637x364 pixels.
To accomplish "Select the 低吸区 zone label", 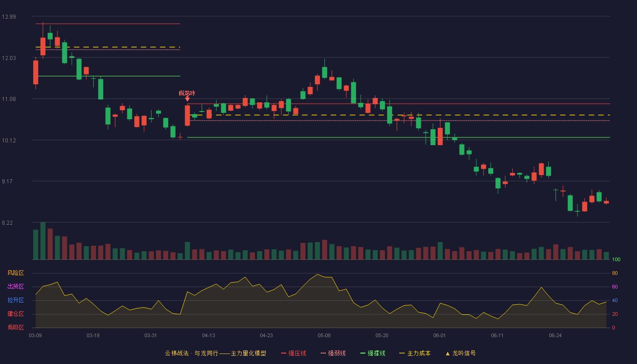I will pyautogui.click(x=15, y=327).
